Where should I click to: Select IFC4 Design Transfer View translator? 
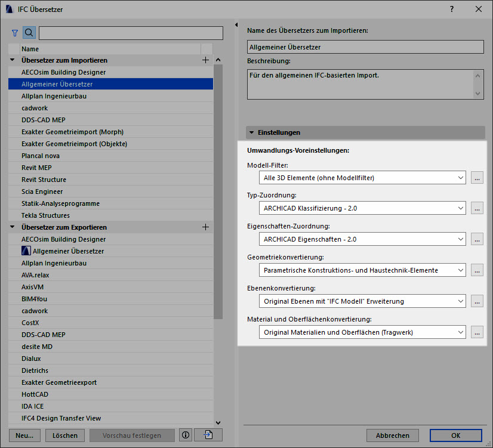(110, 418)
